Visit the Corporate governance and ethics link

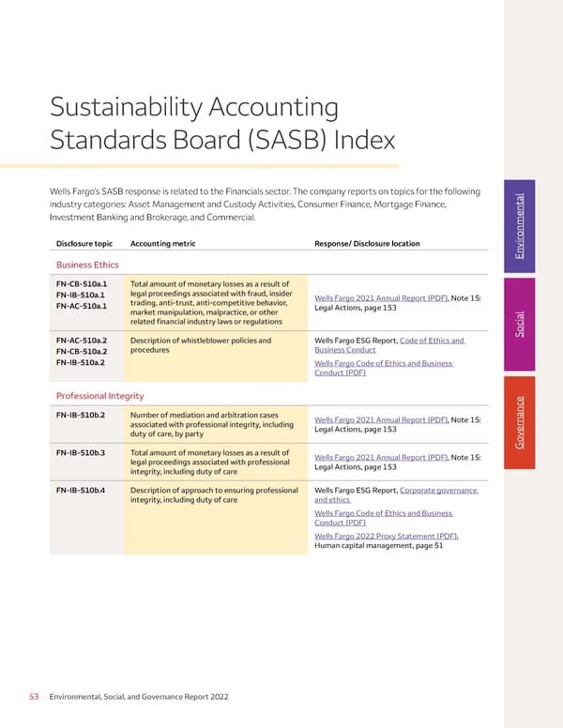(x=438, y=490)
